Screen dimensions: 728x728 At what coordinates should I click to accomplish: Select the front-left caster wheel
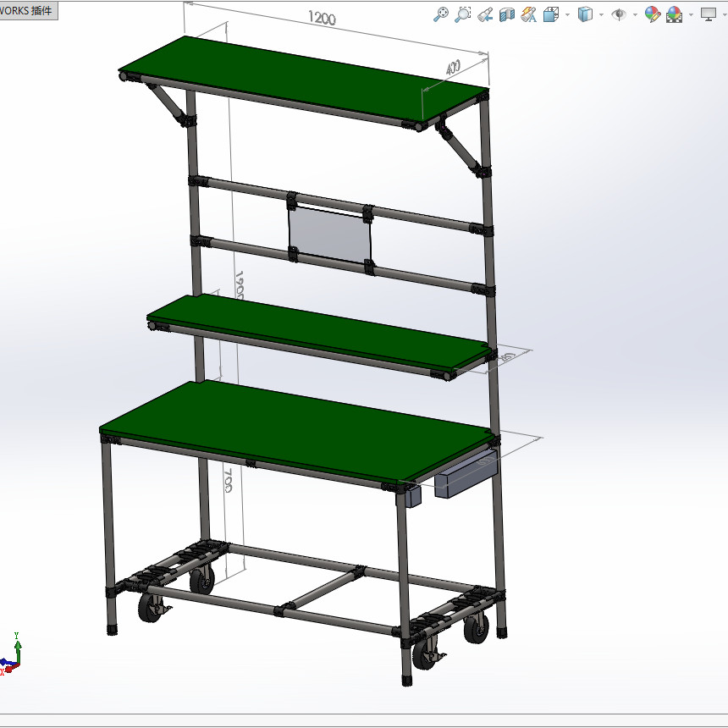click(x=152, y=608)
